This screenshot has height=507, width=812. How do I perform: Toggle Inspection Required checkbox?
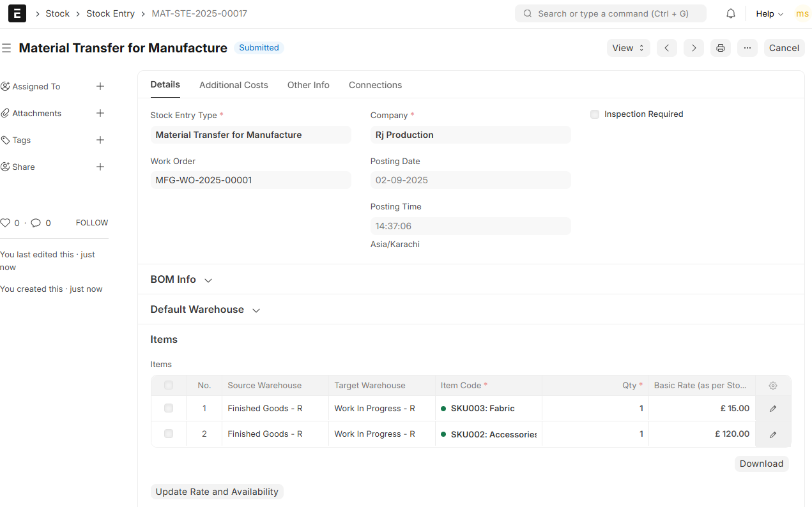tap(595, 114)
